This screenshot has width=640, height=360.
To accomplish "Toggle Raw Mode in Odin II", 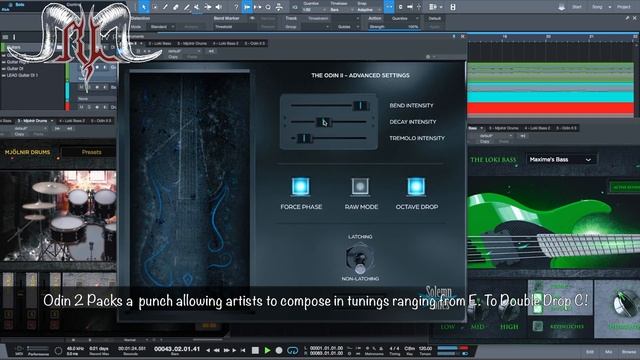I will click(360, 187).
